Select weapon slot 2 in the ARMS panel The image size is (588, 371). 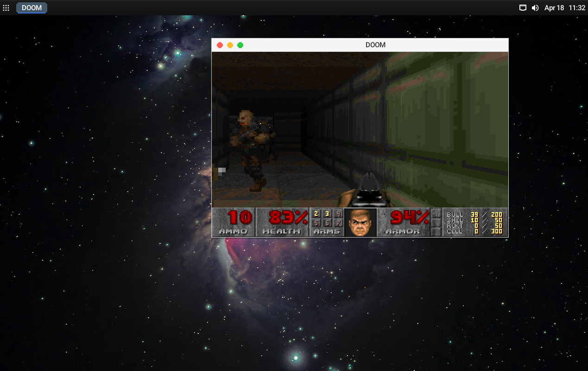point(316,214)
